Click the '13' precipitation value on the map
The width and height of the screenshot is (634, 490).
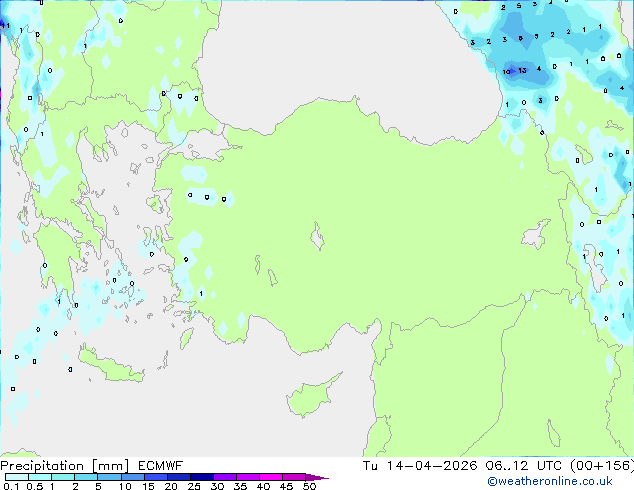tap(522, 70)
